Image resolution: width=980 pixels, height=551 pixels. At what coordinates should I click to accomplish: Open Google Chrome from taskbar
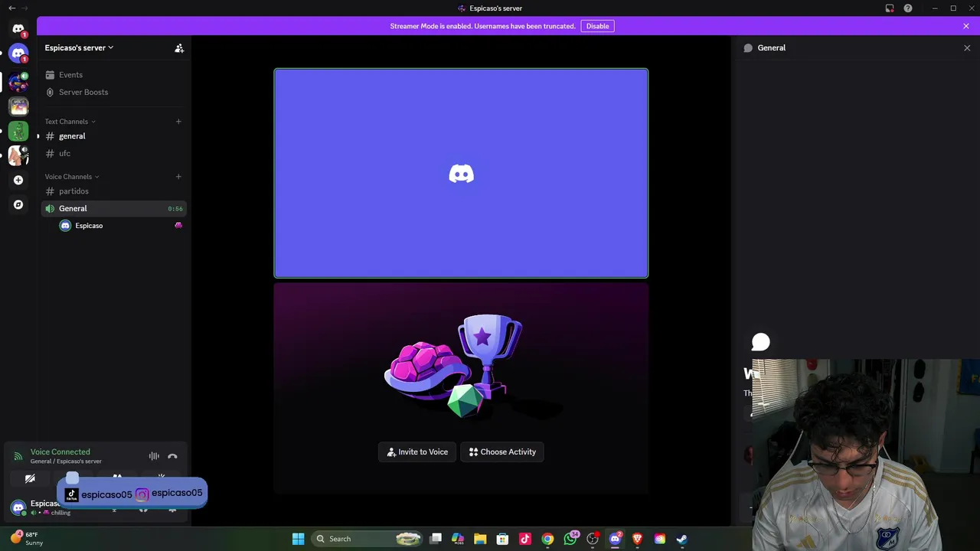547,539
